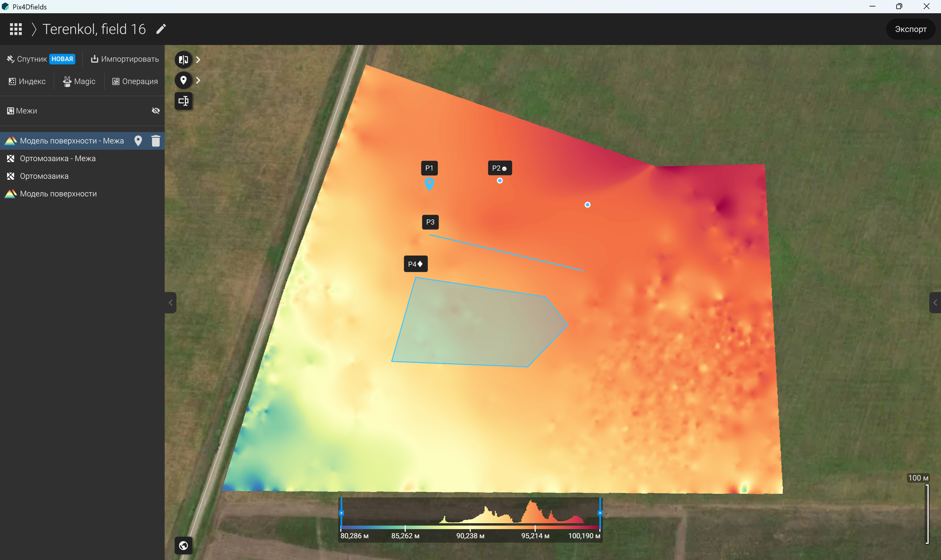
Task: Expand the split-view tool options chevron
Action: 198,60
